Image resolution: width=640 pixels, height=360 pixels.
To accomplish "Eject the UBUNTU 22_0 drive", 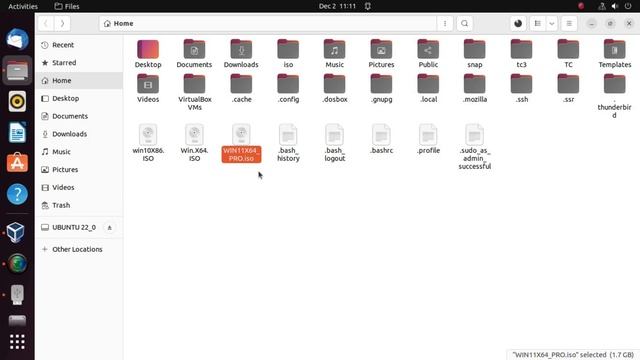I will pos(109,228).
